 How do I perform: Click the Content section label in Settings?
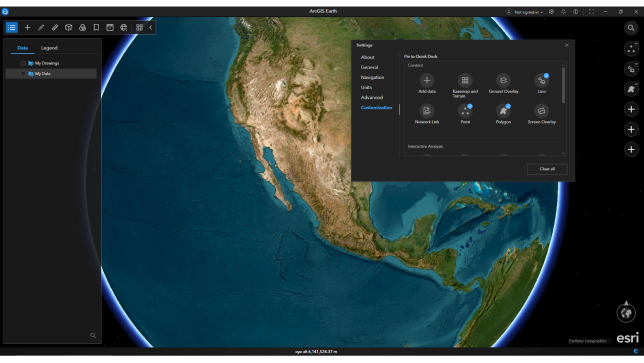(x=415, y=65)
